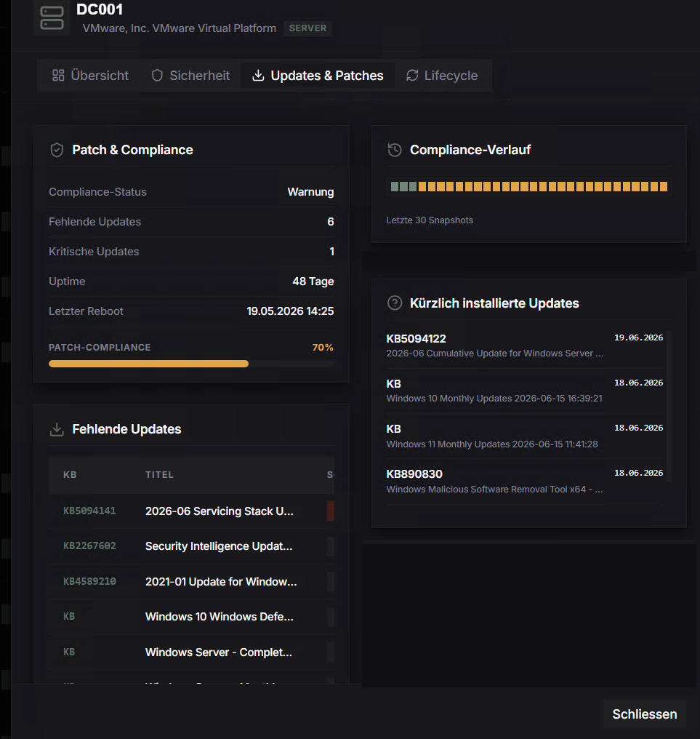Switch to the Lifecycle tab
Viewport: 700px width, 739px height.
[442, 76]
